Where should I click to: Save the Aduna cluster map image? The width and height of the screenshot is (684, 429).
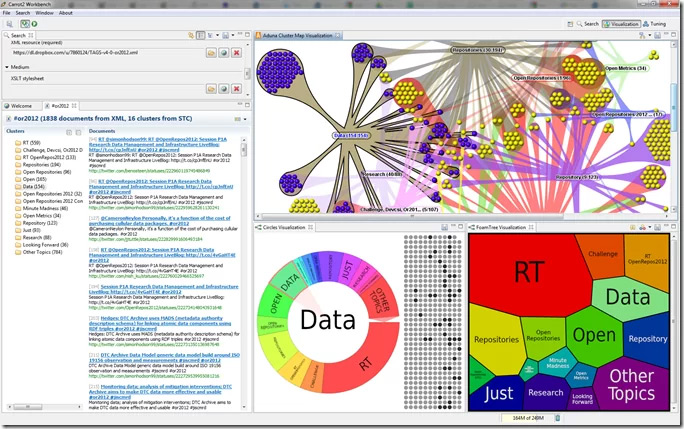(x=657, y=35)
